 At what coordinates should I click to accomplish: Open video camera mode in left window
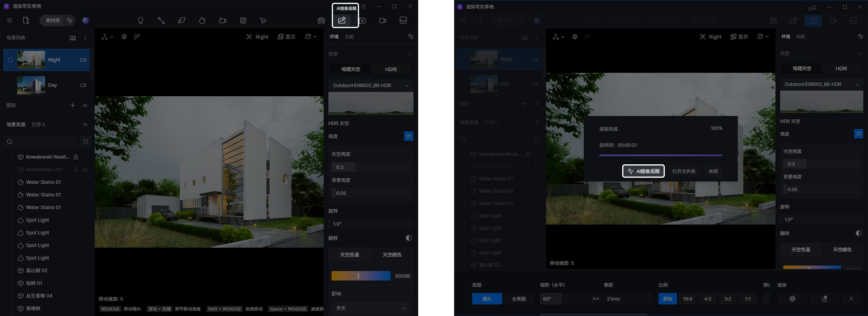383,21
